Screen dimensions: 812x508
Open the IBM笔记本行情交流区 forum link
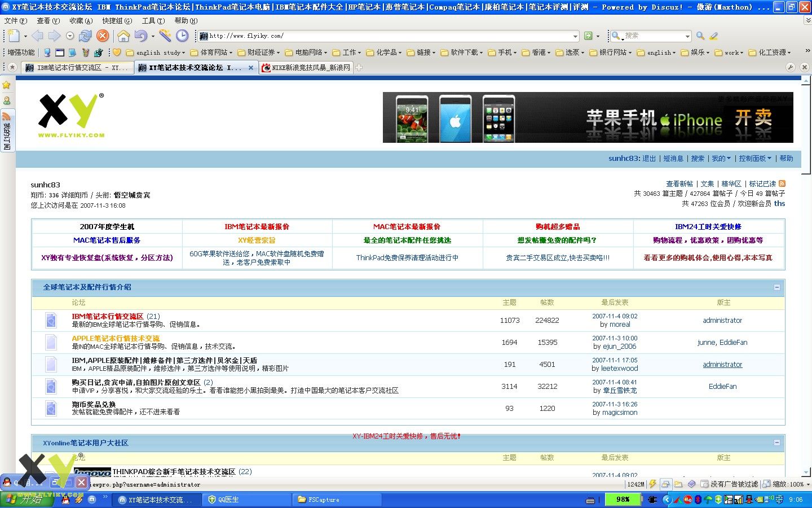pyautogui.click(x=108, y=316)
